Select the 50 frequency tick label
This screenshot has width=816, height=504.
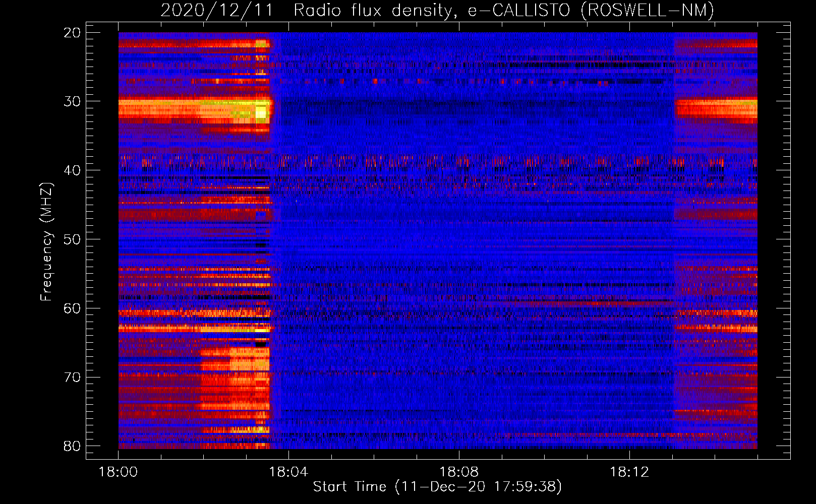pyautogui.click(x=72, y=239)
